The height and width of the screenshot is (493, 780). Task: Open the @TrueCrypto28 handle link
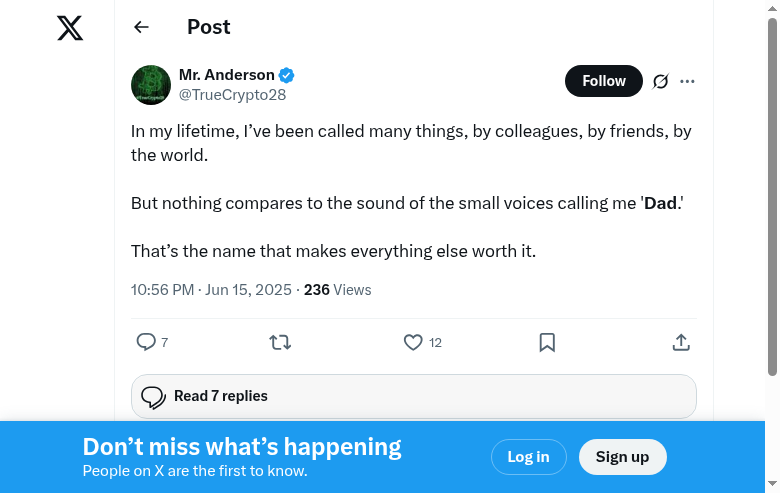[232, 95]
